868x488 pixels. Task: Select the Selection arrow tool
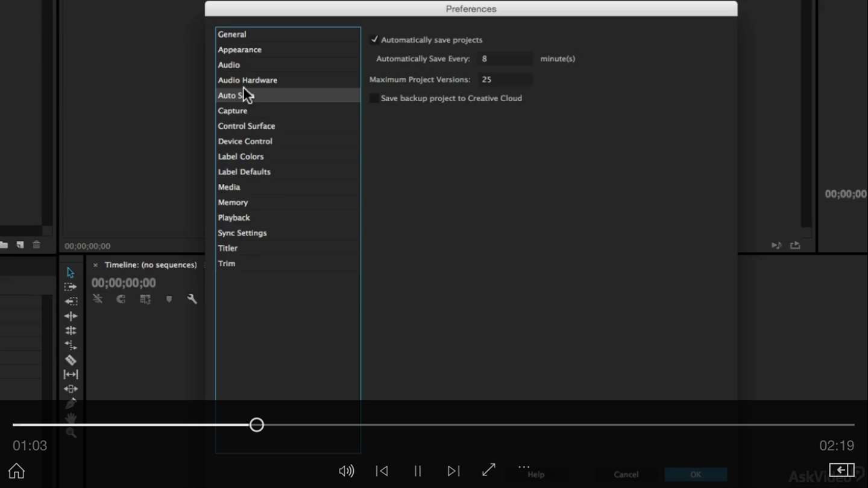[x=71, y=273]
